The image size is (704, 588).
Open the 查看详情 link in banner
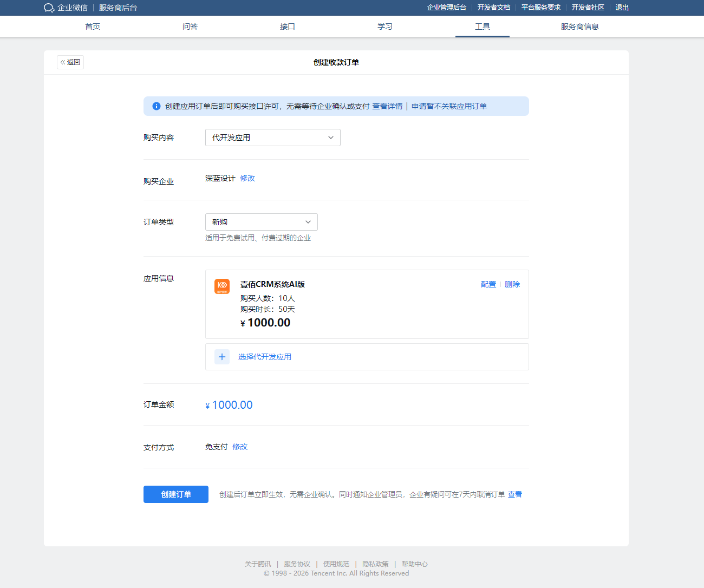tap(387, 106)
